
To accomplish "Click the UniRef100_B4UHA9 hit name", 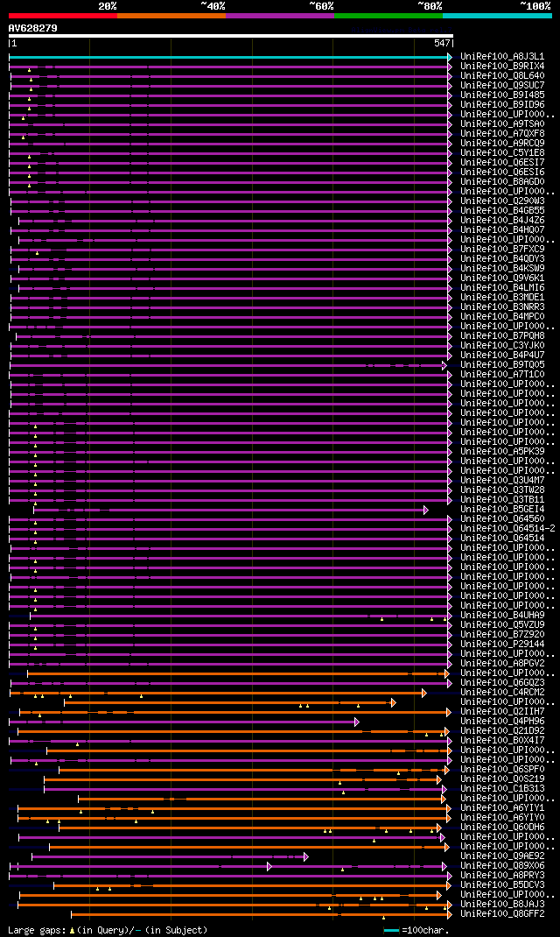I will tap(502, 616).
